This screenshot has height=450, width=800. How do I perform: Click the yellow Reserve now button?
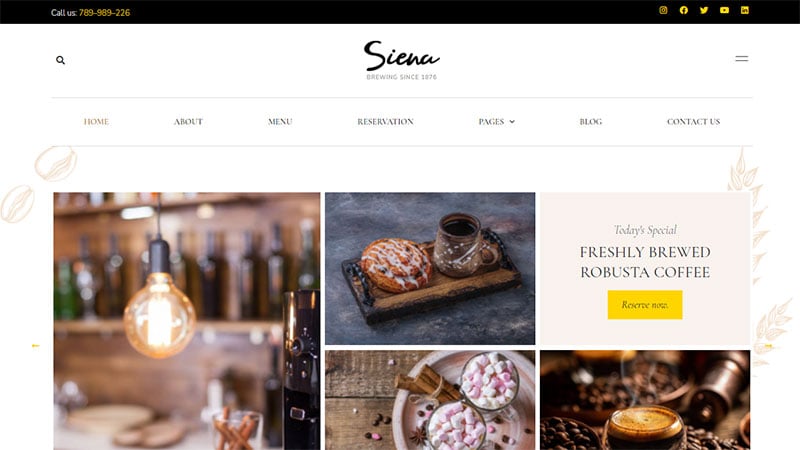[x=645, y=305]
